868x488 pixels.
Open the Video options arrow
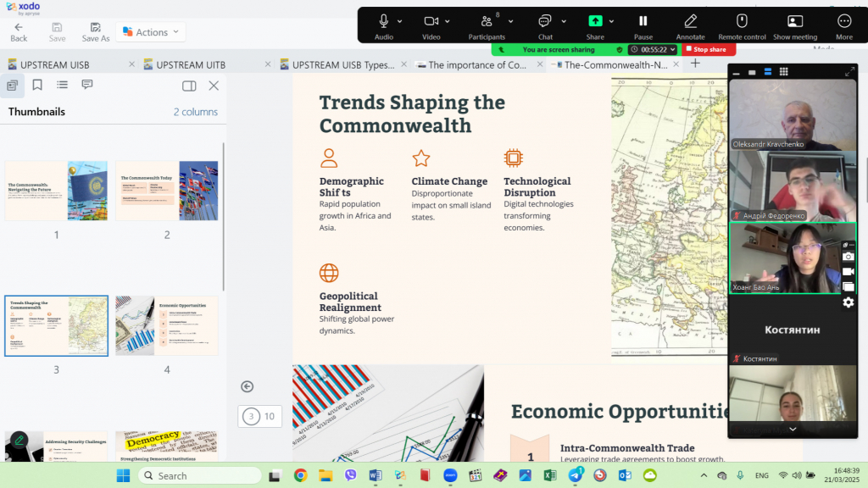pos(448,21)
